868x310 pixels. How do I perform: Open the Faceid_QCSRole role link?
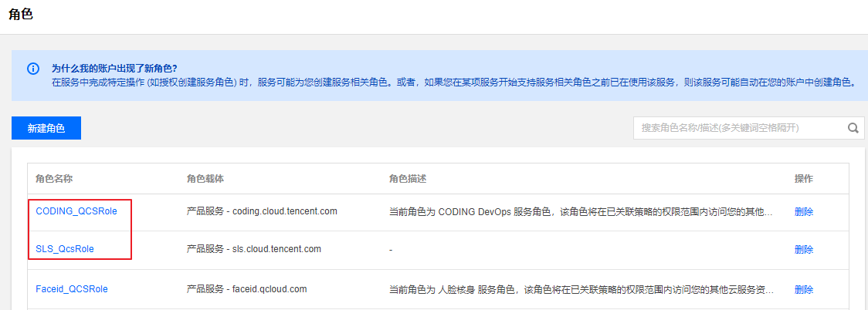(71, 289)
